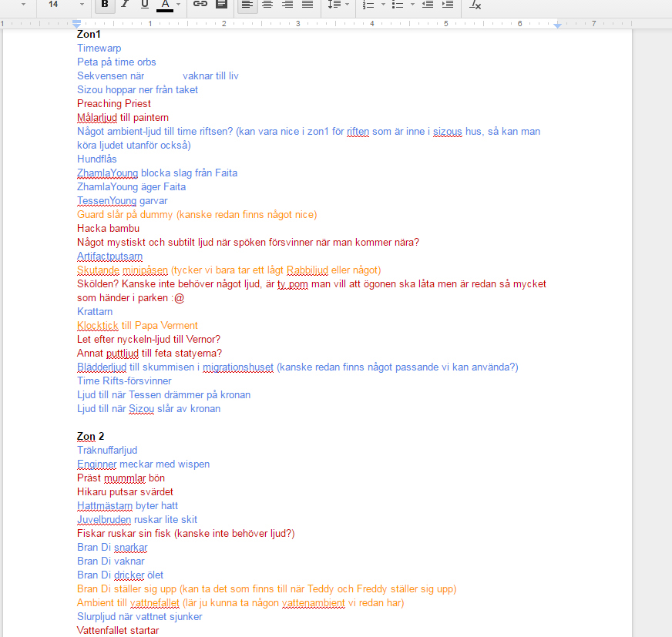Apply bulleted list
Viewport: 672px width, 637px height.
[x=398, y=5]
